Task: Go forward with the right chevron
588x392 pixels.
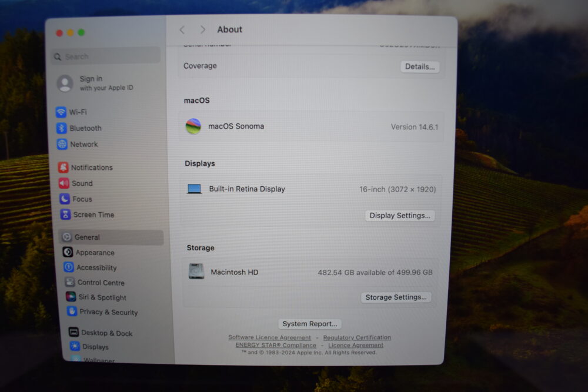Action: coord(202,29)
